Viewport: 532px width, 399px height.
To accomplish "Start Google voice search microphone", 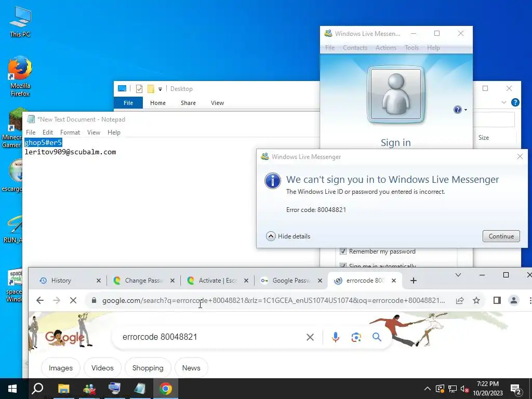I will 336,337.
